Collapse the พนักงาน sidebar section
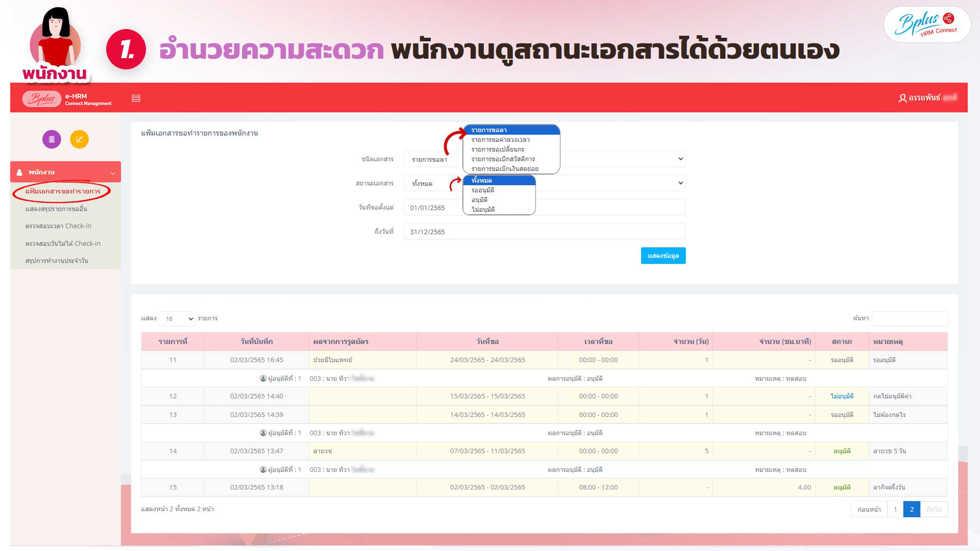 tap(112, 173)
